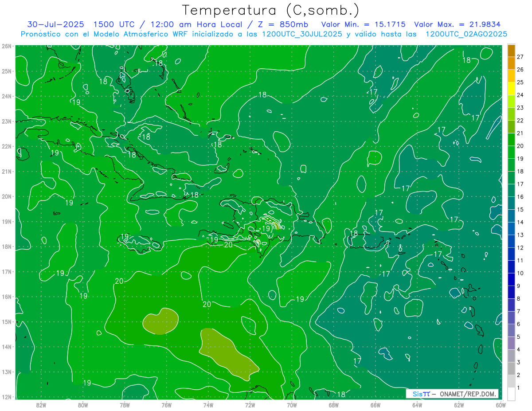Click the latitude axis label "13N"

[6, 372]
